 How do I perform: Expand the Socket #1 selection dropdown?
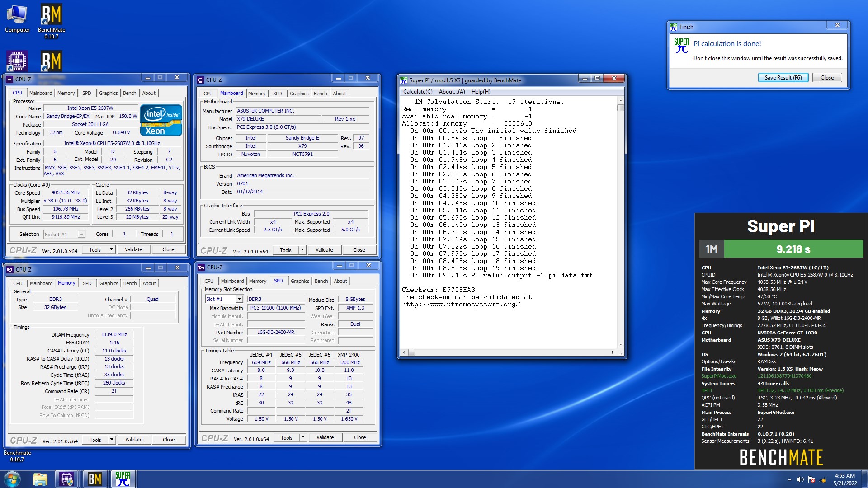81,235
